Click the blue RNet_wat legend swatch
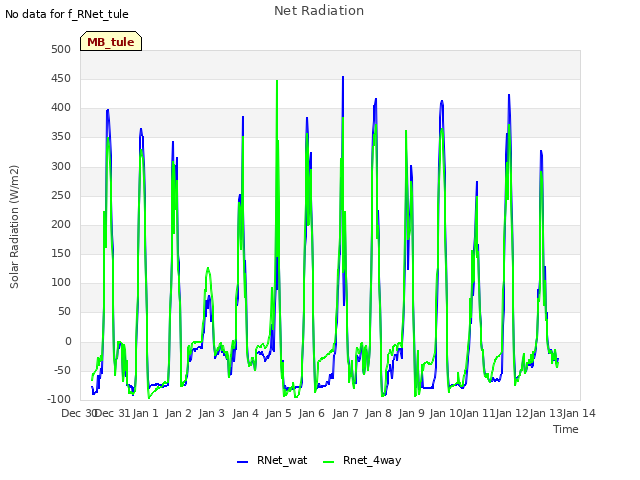 pos(242,462)
